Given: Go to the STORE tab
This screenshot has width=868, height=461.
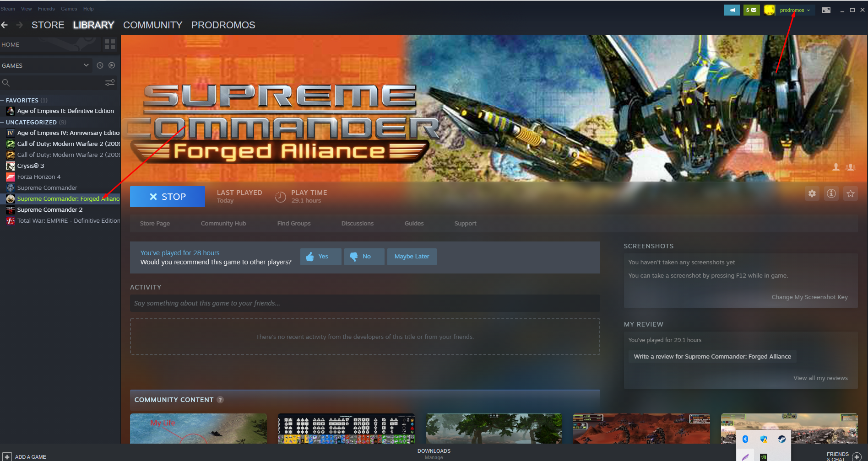Looking at the screenshot, I should click(48, 25).
